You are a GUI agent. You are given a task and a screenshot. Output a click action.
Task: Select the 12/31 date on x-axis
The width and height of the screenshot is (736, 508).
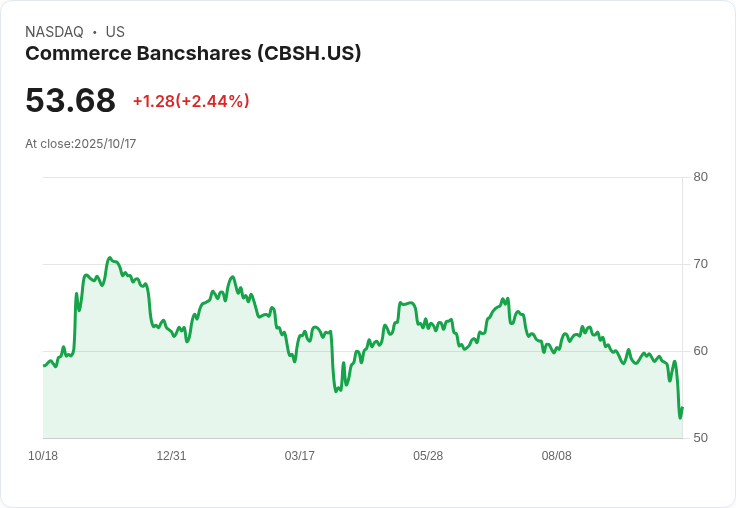pyautogui.click(x=171, y=456)
